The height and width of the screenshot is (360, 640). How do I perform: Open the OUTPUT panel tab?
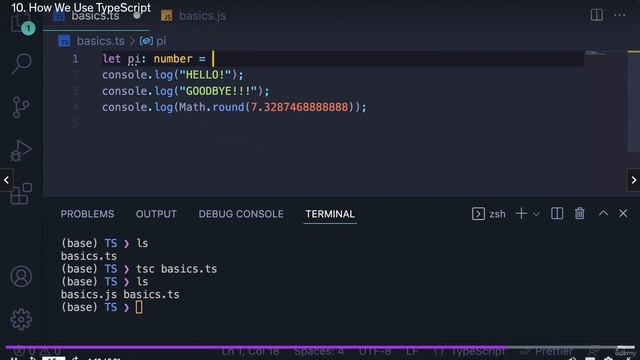point(156,214)
